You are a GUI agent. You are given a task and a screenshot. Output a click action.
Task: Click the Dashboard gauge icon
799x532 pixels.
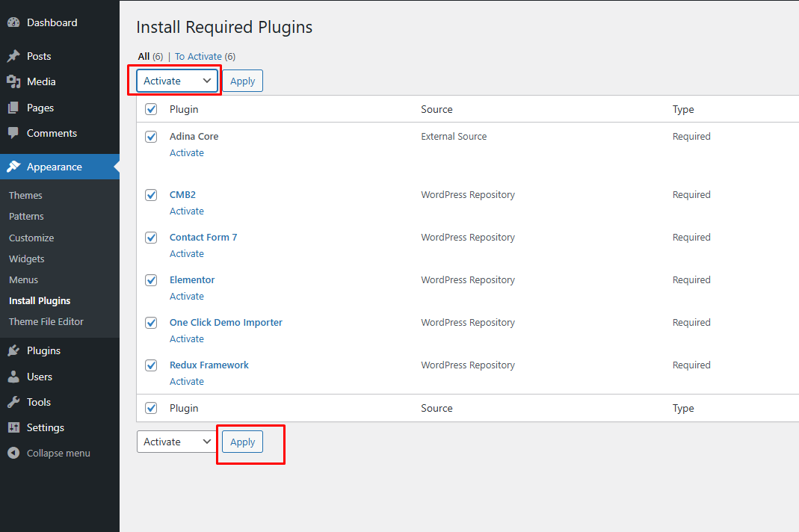click(13, 22)
